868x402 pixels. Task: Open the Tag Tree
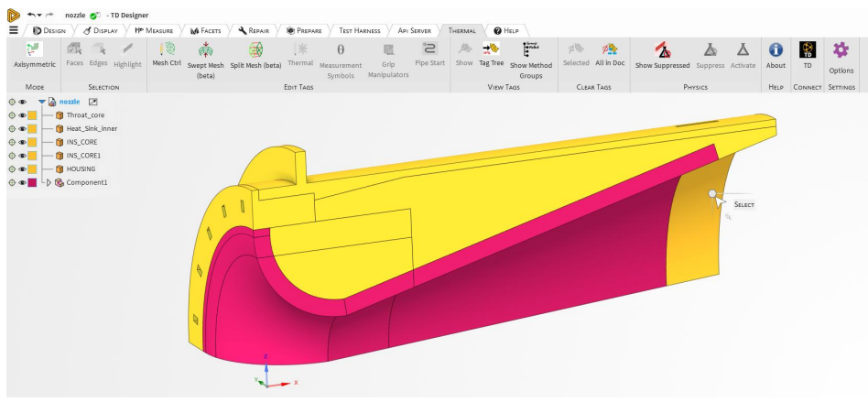[x=491, y=54]
